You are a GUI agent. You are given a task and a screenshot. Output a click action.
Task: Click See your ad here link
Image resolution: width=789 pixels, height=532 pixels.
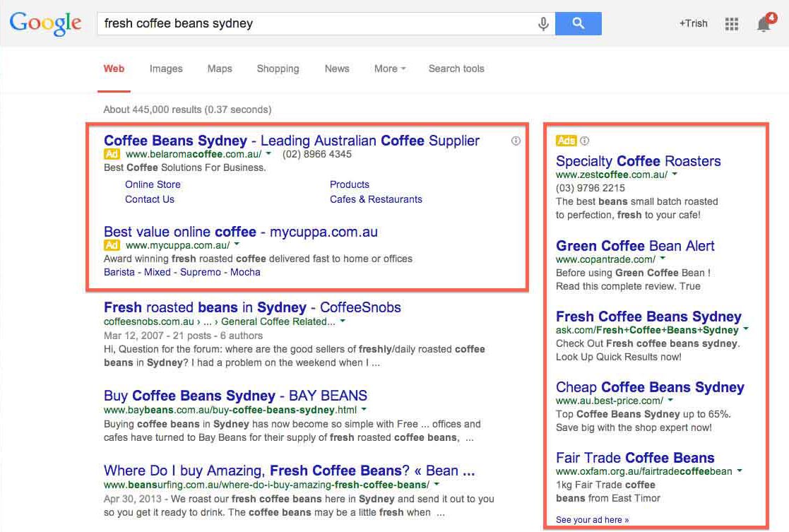(592, 520)
